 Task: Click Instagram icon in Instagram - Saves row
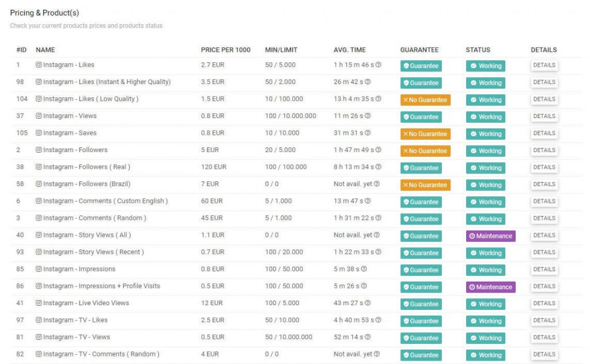(x=39, y=133)
